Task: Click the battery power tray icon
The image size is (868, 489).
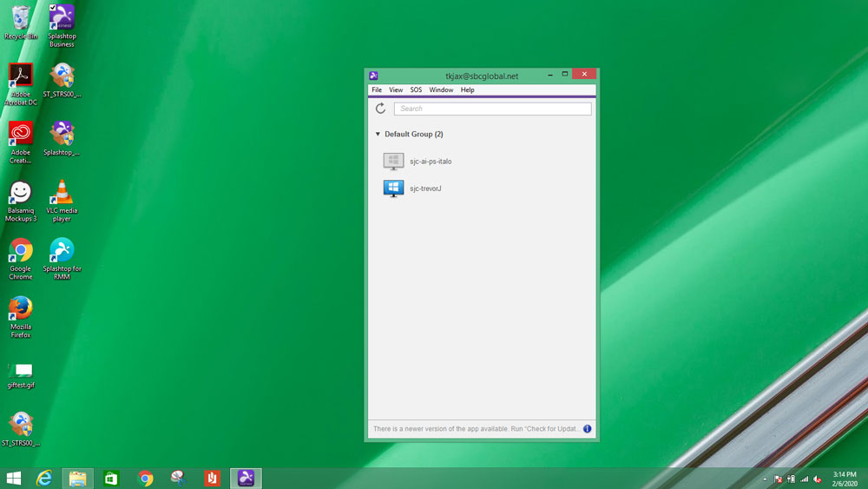Action: 791,479
